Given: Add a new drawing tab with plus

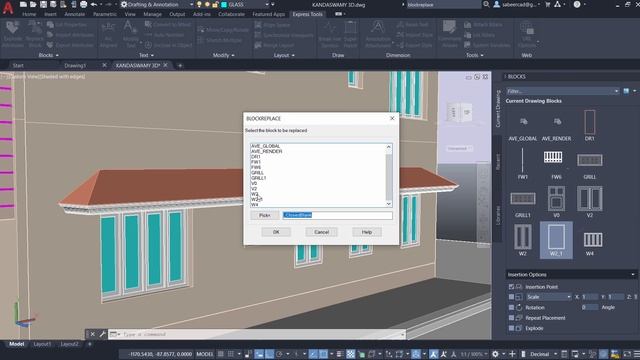Looking at the screenshot, I should 180,65.
